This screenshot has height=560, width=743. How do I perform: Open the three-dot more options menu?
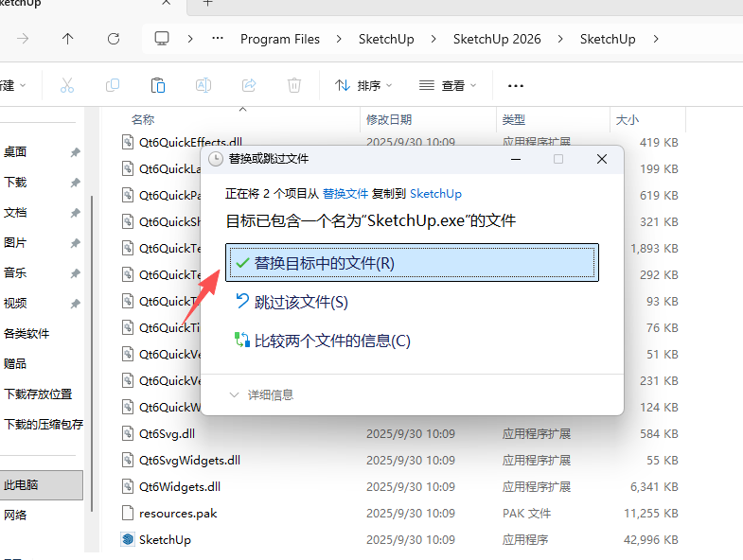[x=516, y=86]
